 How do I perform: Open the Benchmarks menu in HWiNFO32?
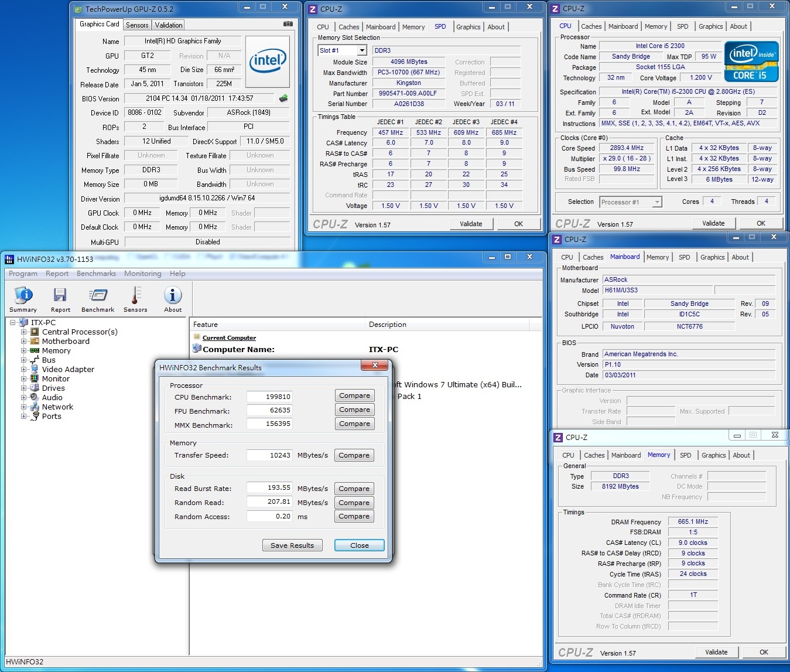[x=96, y=274]
